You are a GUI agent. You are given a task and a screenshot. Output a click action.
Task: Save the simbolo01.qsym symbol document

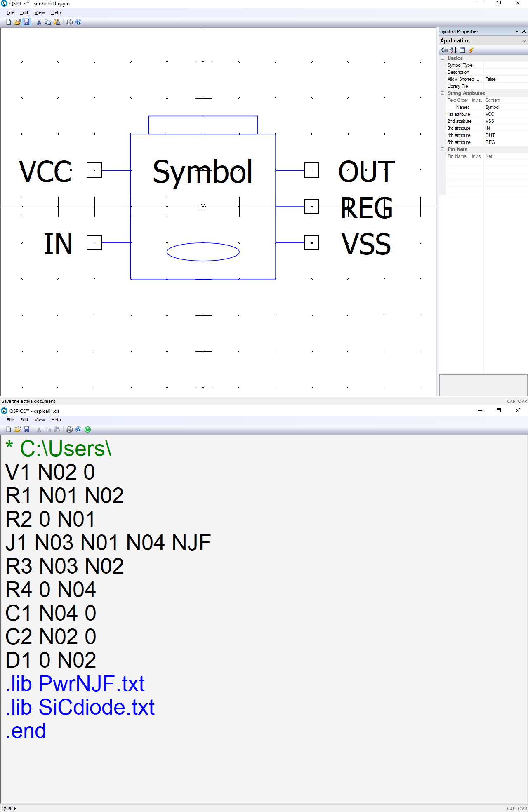tap(26, 22)
